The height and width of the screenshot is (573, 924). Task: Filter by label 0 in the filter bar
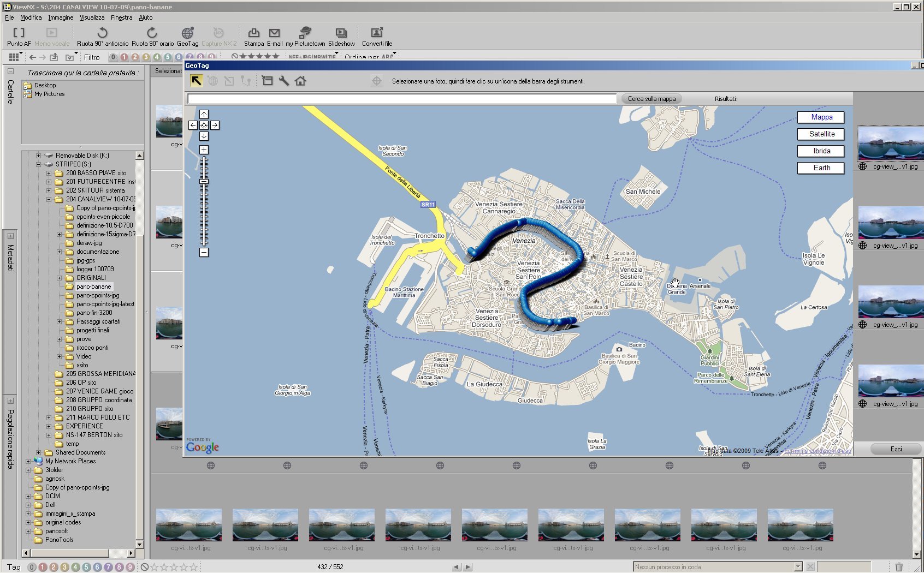click(x=113, y=57)
